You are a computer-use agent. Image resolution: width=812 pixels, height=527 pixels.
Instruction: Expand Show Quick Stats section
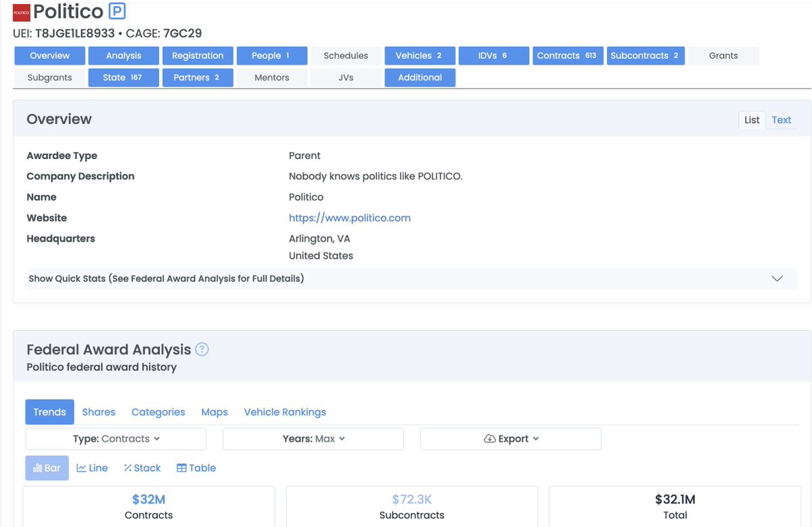point(411,279)
